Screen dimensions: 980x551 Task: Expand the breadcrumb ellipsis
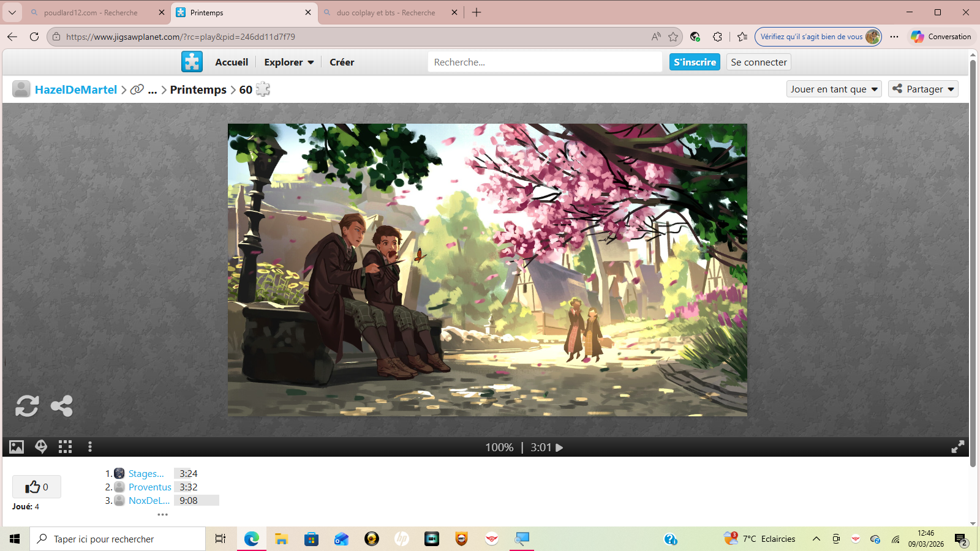(x=153, y=90)
